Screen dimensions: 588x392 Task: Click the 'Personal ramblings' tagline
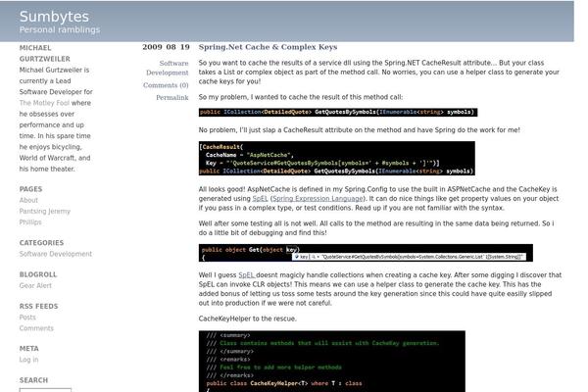60,29
